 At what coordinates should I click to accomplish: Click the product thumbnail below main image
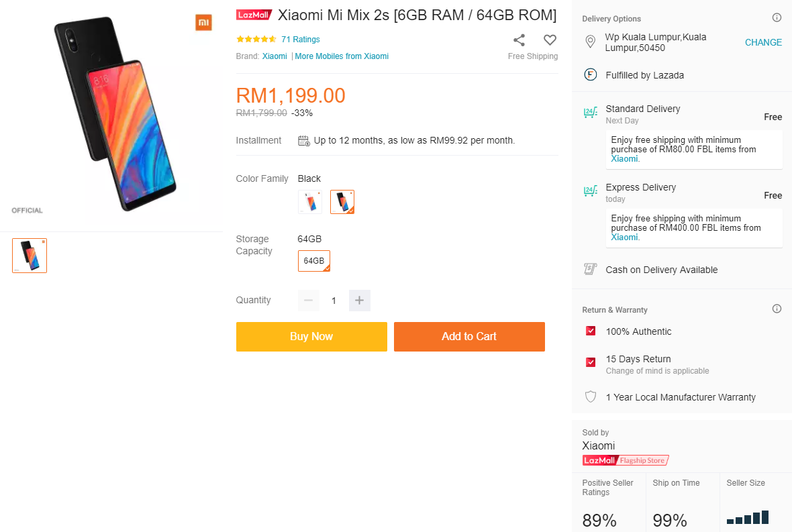click(x=30, y=256)
